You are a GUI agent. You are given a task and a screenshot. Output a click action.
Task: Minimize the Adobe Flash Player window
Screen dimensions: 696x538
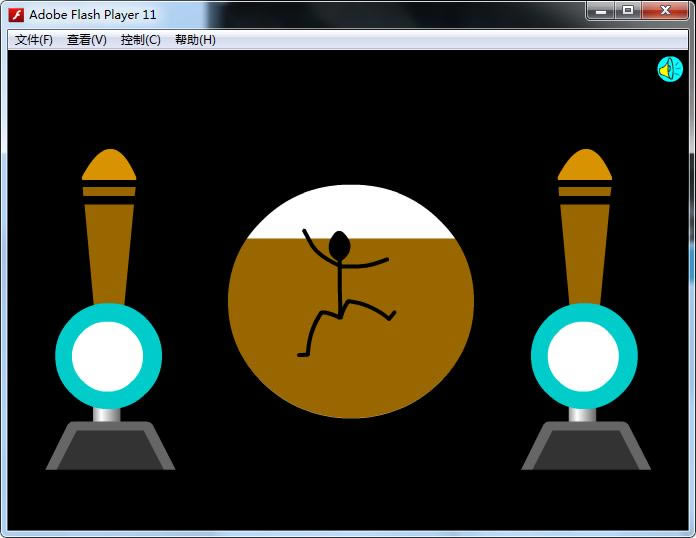click(x=600, y=11)
